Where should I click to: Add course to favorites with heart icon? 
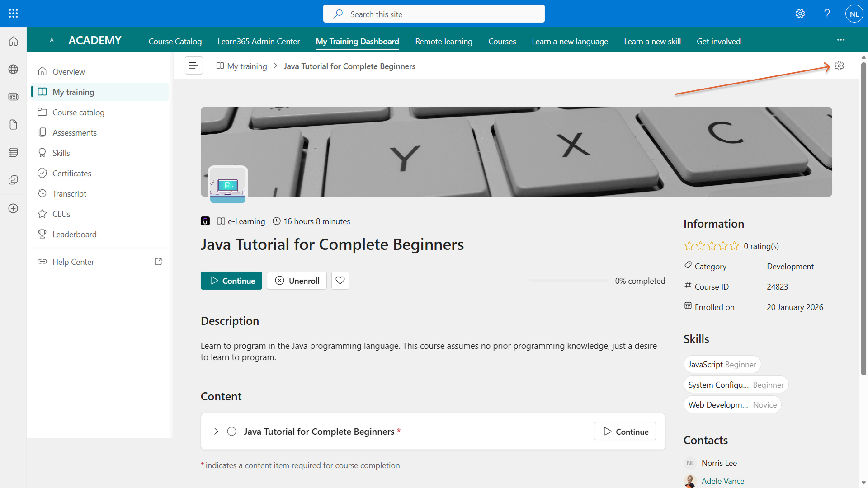[340, 281]
